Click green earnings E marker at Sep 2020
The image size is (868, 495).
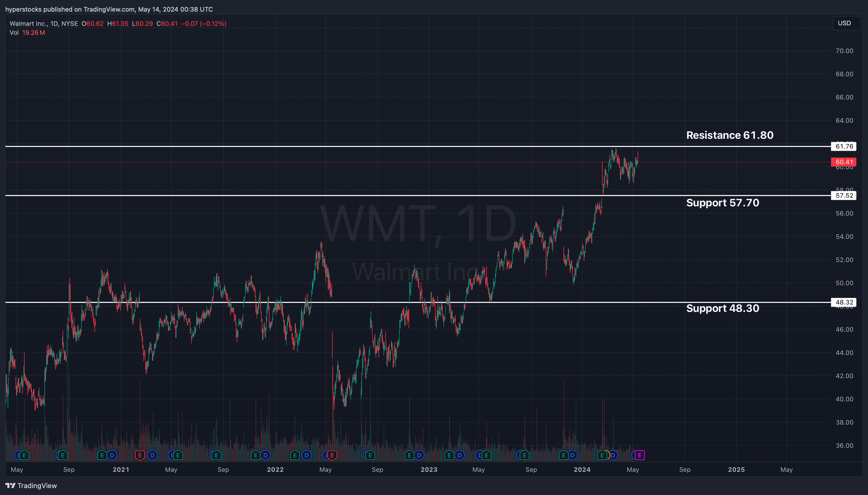(63, 455)
